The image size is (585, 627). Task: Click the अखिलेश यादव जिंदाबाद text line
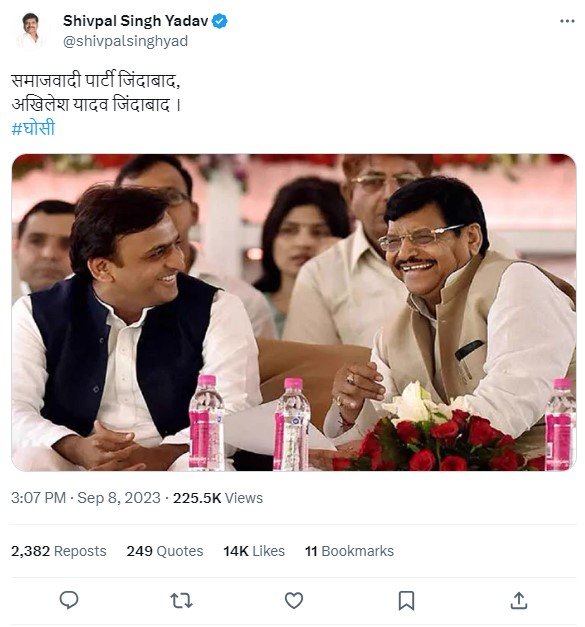point(96,105)
